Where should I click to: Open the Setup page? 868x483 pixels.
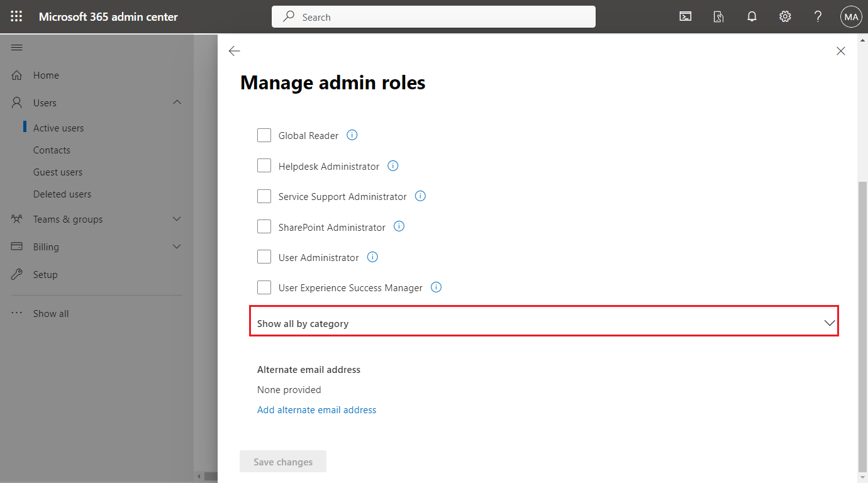pos(44,274)
